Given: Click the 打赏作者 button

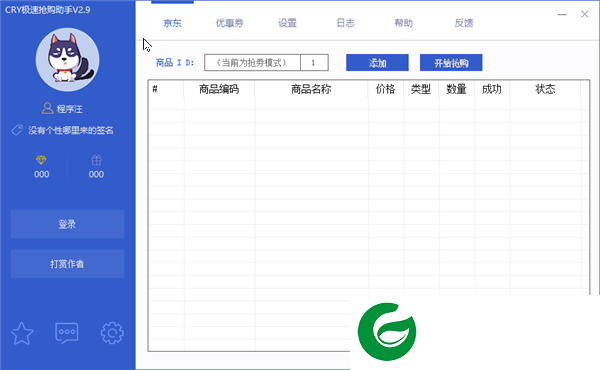Looking at the screenshot, I should tap(67, 264).
